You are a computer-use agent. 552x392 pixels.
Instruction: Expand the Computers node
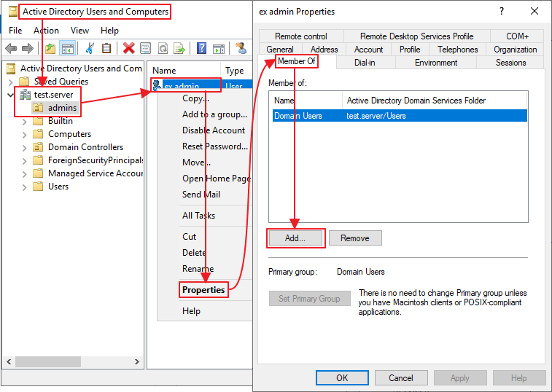tap(24, 135)
